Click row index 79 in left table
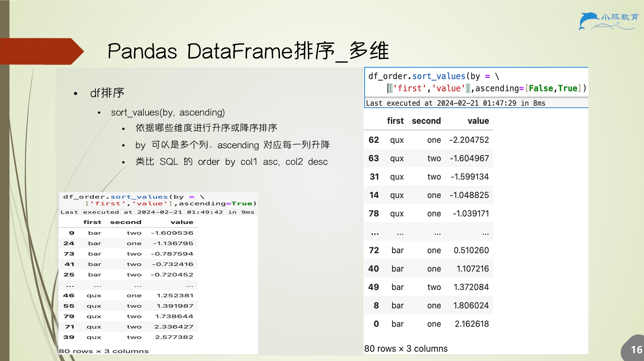The image size is (644, 361). coord(69,316)
